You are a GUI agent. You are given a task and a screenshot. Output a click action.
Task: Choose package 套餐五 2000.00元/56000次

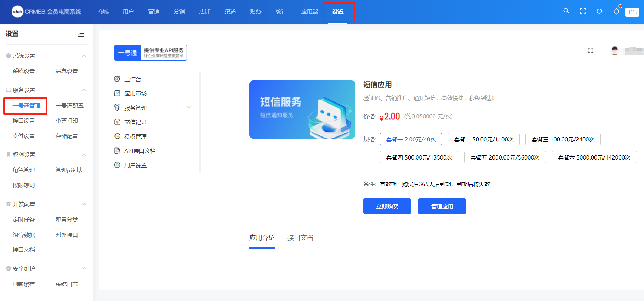pos(505,157)
